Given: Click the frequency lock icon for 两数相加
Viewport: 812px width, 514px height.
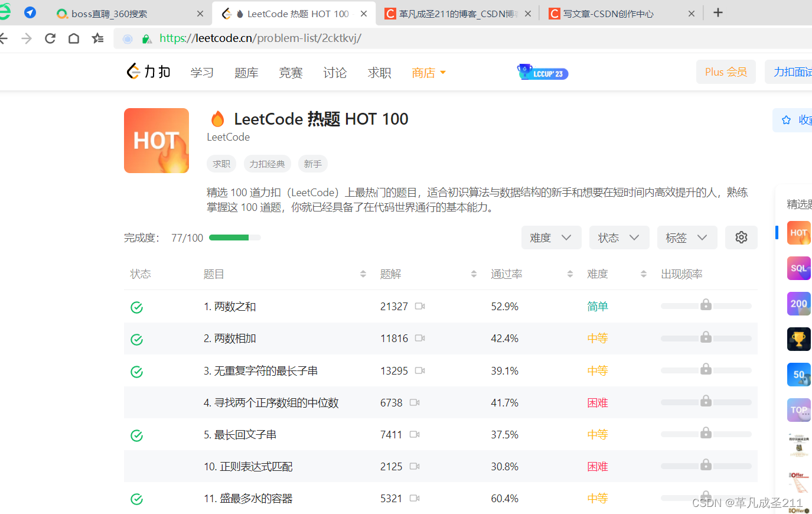Looking at the screenshot, I should (706, 337).
